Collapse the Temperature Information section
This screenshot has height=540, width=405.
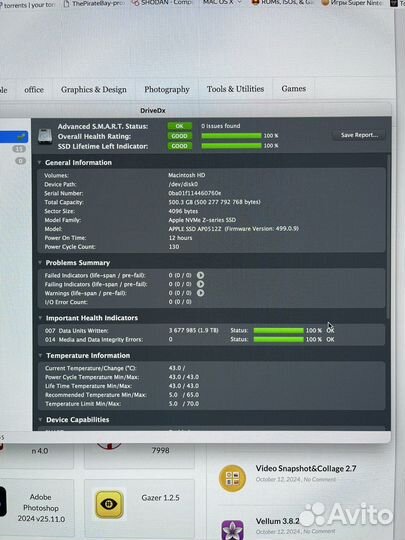[x=40, y=355]
